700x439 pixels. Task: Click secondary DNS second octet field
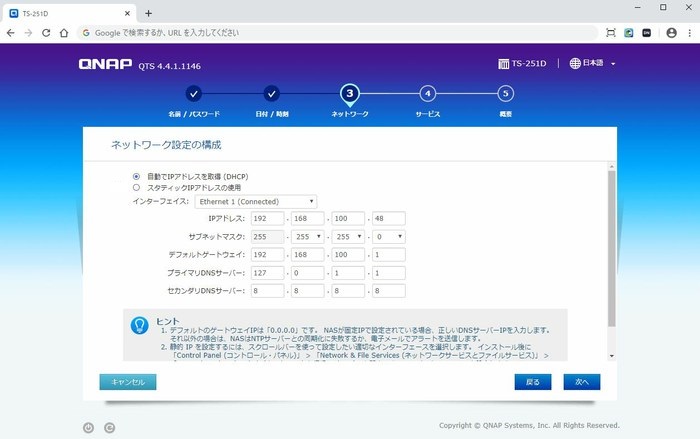(x=308, y=291)
